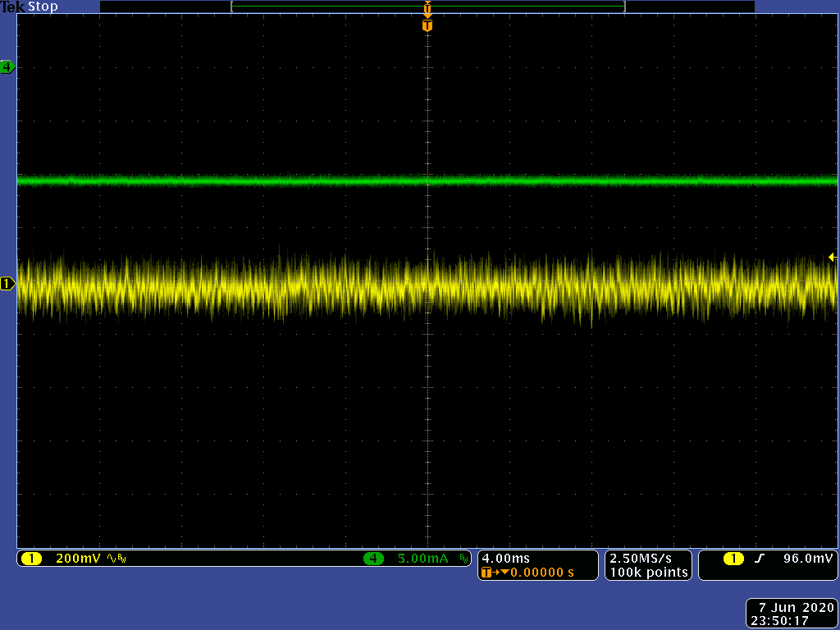Click the channel 1 ground reference marker
Screen dimensions: 840x630
point(8,284)
